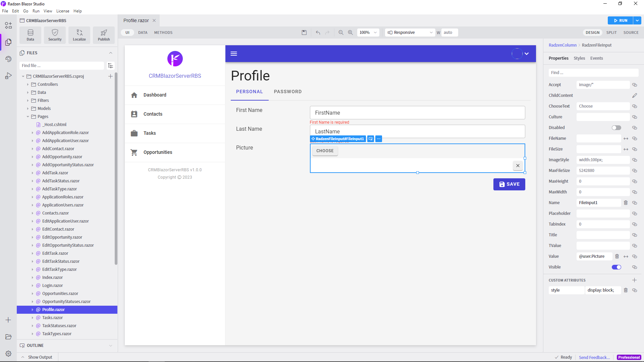
Task: Toggle the Disabled property switch
Action: click(616, 128)
